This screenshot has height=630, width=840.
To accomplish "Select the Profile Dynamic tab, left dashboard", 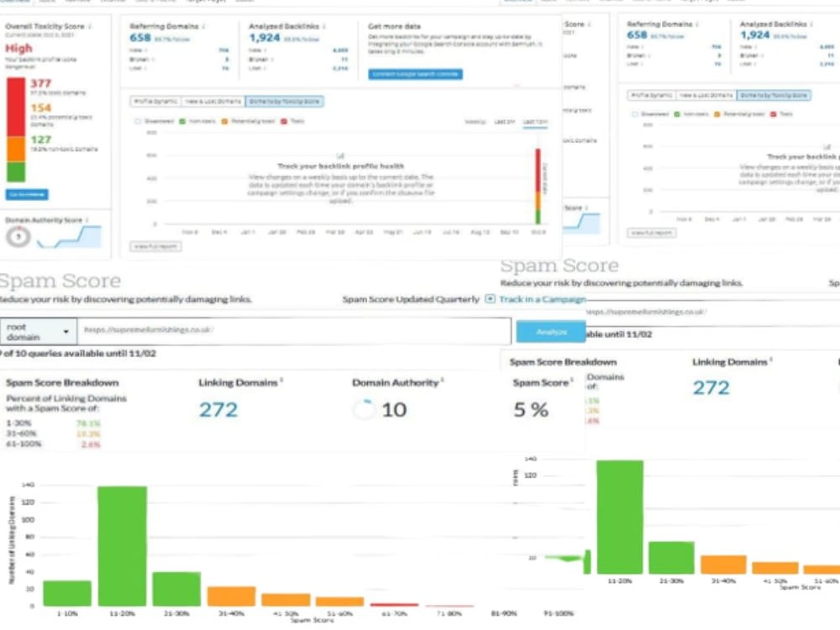I will (155, 102).
